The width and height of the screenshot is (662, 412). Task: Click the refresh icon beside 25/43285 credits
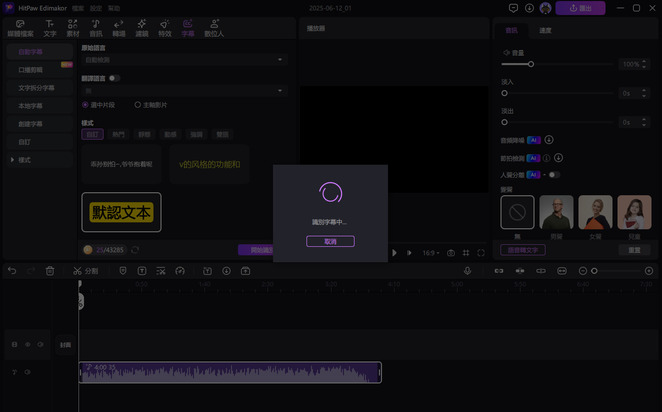click(135, 250)
